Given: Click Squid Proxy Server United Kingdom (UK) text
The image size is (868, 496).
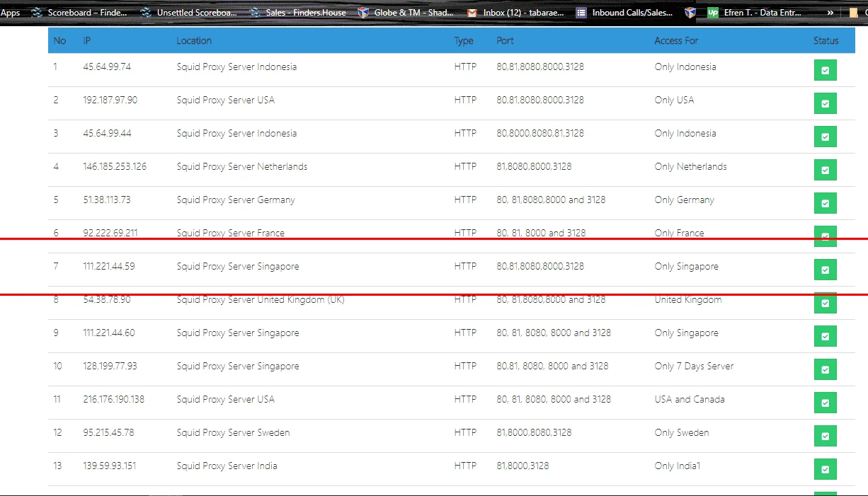Looking at the screenshot, I should pos(261,299).
